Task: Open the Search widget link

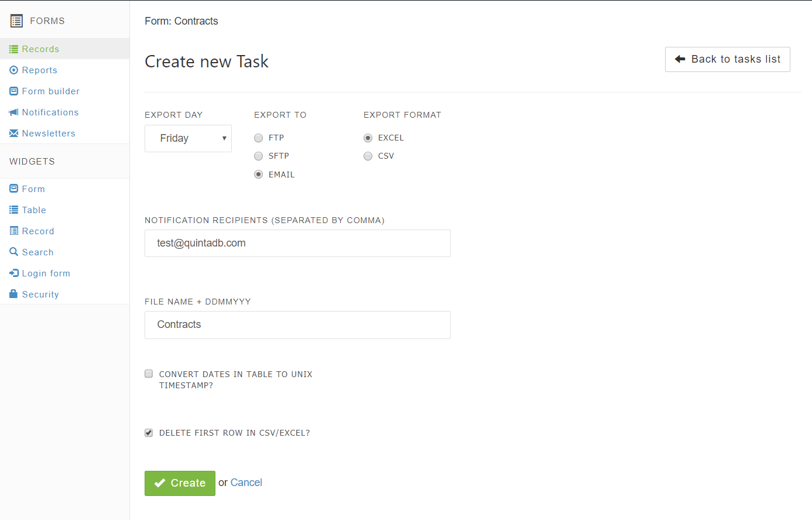Action: click(x=38, y=252)
